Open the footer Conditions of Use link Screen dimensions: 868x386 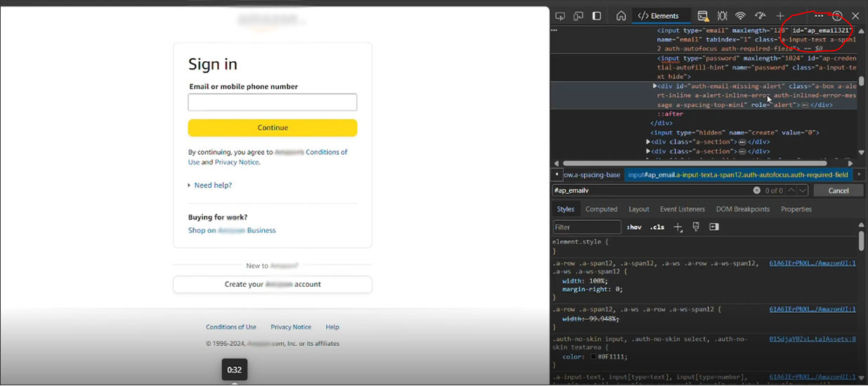click(231, 327)
